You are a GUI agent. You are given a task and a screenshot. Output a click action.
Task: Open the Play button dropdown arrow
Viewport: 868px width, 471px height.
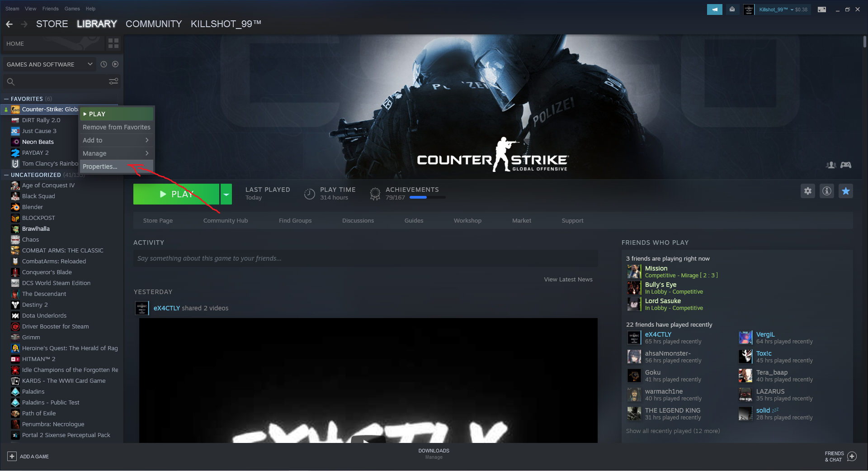[x=226, y=194]
